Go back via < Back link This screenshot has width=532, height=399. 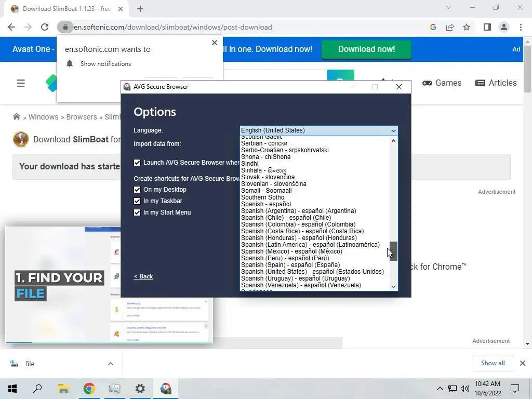tap(143, 276)
